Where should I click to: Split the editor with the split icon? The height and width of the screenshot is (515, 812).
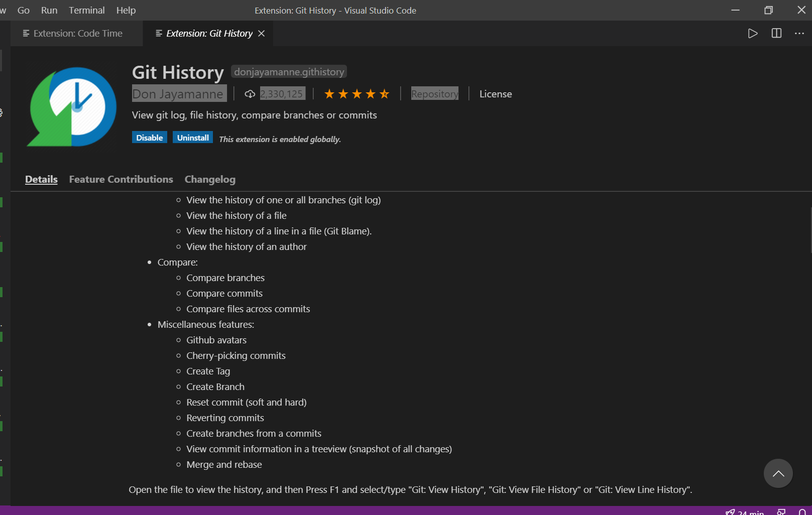click(x=776, y=34)
